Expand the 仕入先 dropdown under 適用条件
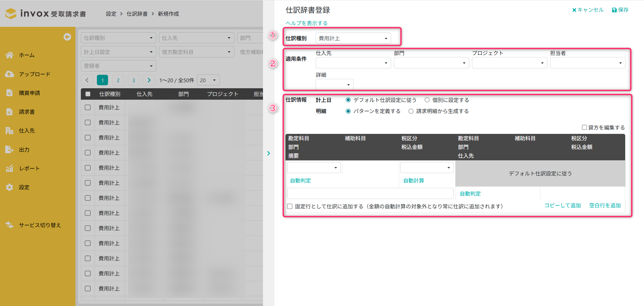The width and height of the screenshot is (644, 306). pyautogui.click(x=353, y=63)
